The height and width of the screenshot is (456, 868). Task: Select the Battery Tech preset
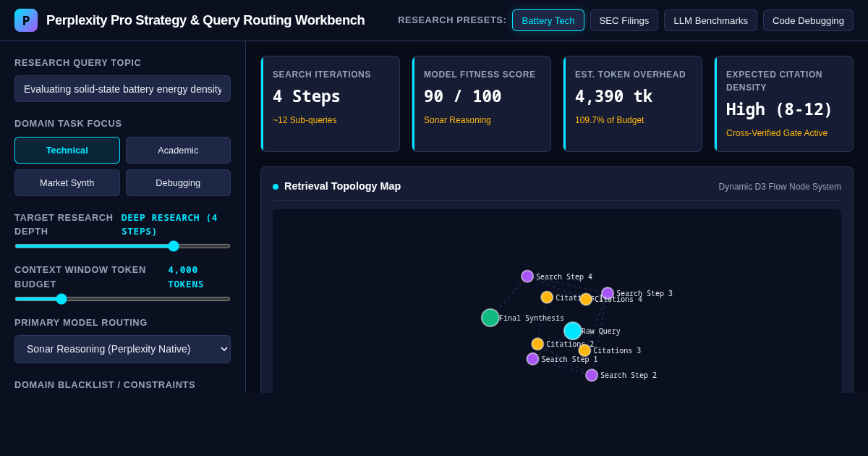point(548,20)
